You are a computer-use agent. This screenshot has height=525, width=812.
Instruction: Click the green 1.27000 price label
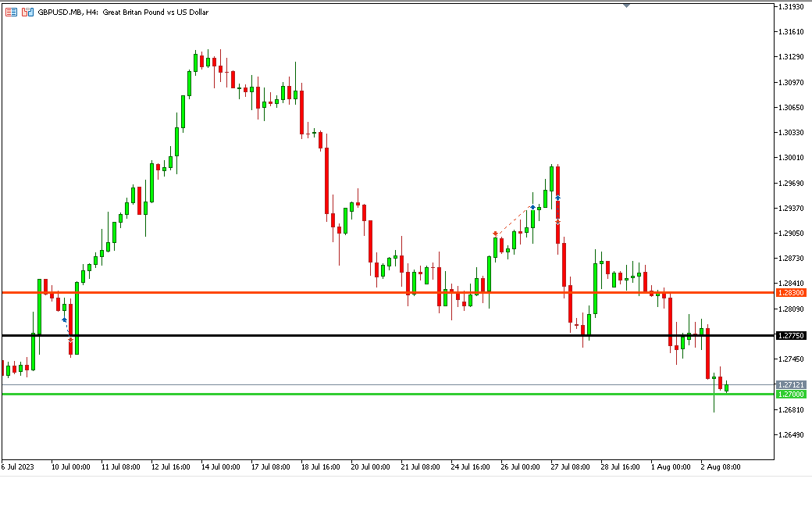[x=791, y=395]
